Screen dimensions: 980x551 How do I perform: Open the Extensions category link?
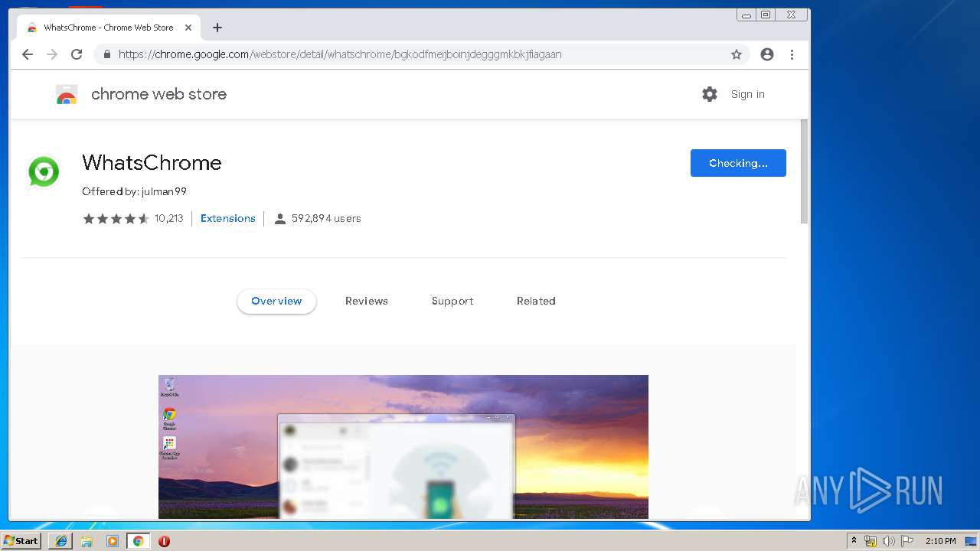coord(228,219)
